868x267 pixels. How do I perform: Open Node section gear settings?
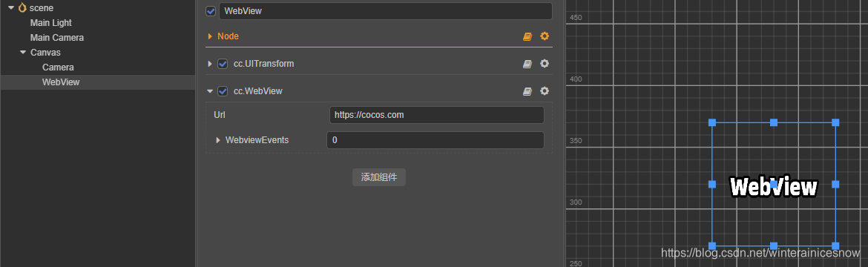545,36
